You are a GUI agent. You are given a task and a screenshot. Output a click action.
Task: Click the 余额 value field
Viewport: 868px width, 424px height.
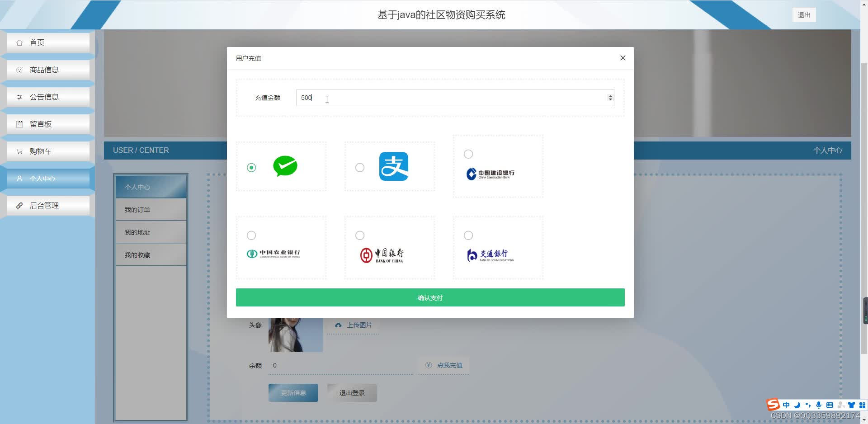tap(341, 365)
